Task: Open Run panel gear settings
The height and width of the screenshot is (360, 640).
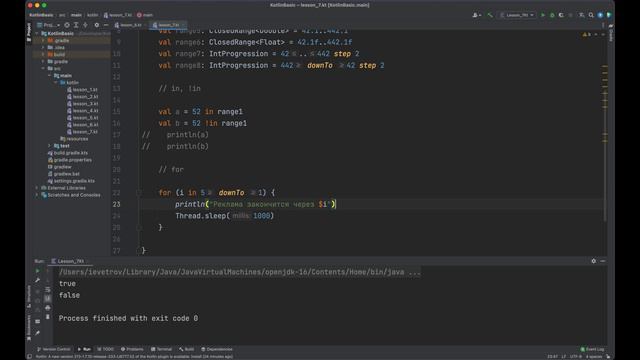Action: tap(593, 261)
